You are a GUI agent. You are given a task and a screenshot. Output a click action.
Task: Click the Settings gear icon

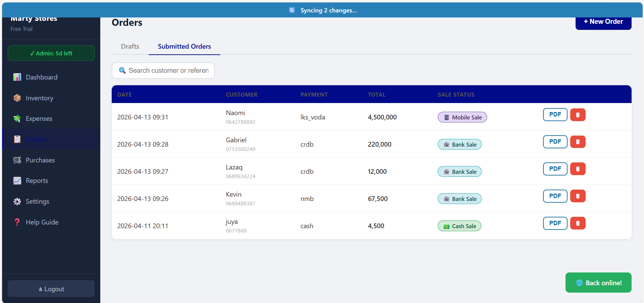17,201
